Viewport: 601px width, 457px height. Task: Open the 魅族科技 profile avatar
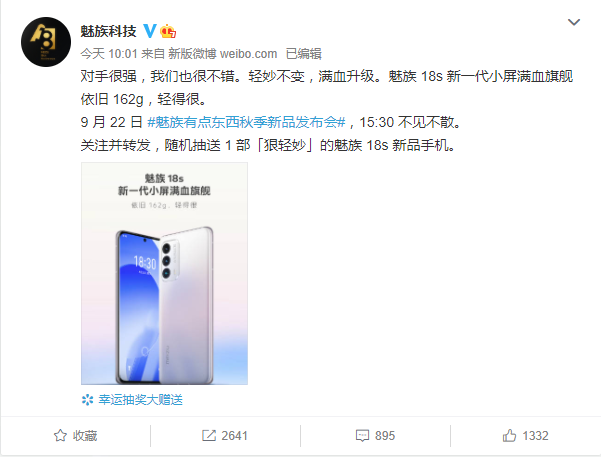click(x=46, y=42)
